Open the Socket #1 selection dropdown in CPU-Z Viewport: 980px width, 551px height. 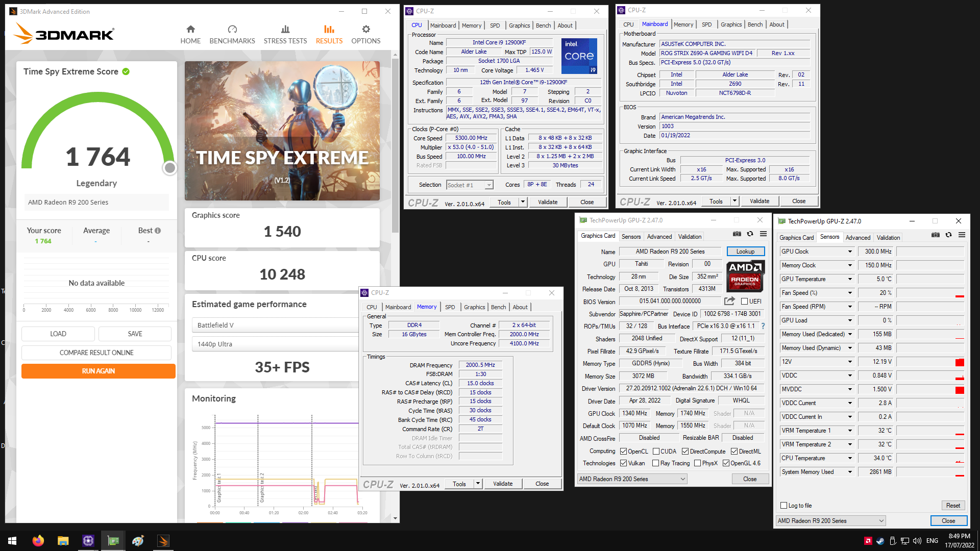470,185
